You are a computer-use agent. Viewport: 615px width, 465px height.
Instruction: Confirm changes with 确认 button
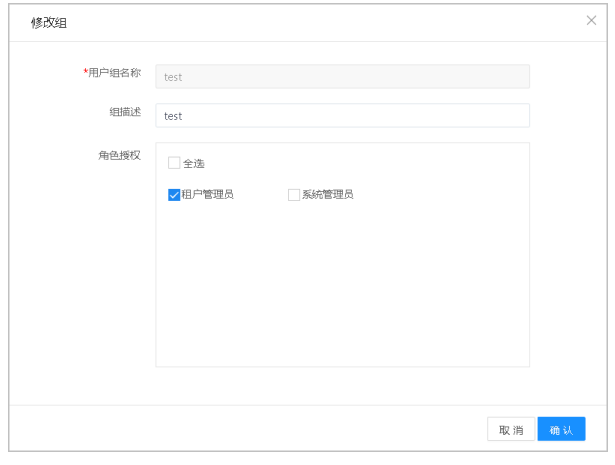tap(561, 429)
